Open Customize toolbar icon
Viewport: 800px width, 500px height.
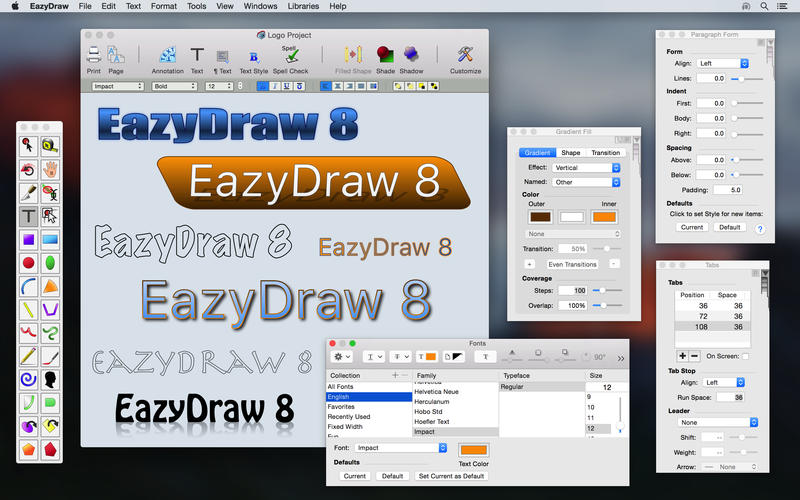pos(465,55)
